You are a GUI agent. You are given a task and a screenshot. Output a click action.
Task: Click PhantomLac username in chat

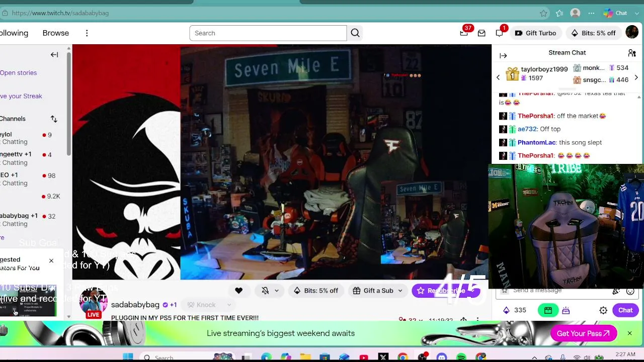pyautogui.click(x=536, y=143)
